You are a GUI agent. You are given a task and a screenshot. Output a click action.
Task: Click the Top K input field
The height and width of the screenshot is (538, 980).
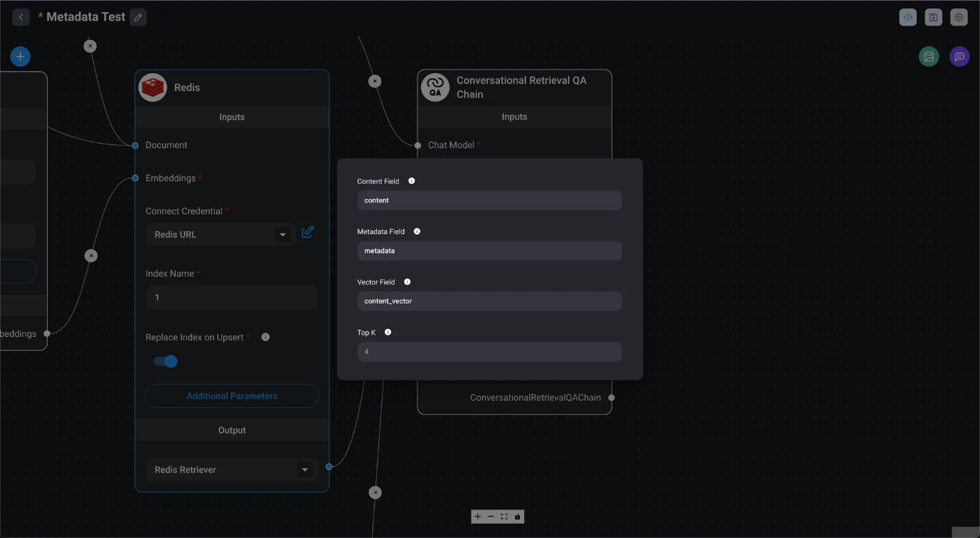[489, 352]
